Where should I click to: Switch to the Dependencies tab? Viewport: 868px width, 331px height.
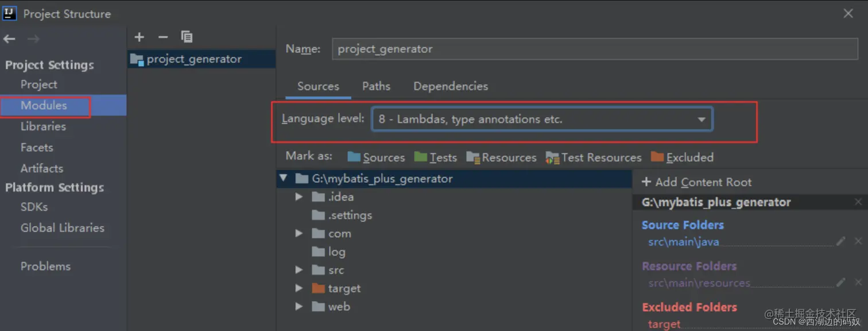pos(451,86)
